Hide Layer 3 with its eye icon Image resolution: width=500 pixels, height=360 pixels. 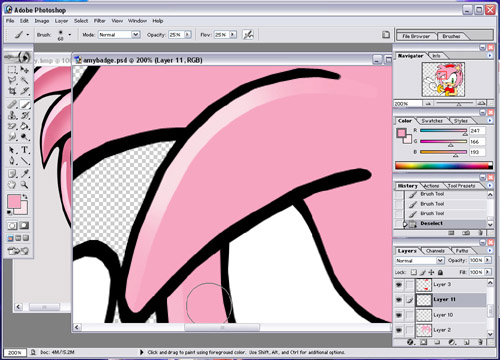click(399, 285)
